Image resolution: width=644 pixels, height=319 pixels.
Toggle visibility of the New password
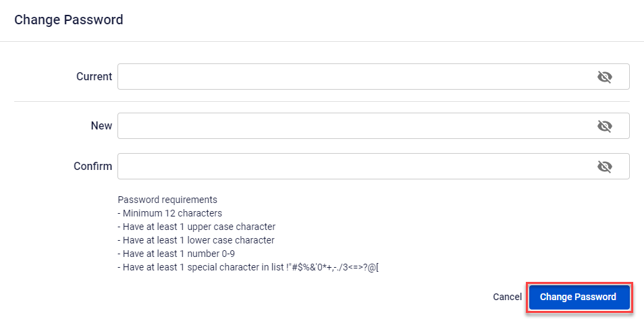[x=604, y=126]
